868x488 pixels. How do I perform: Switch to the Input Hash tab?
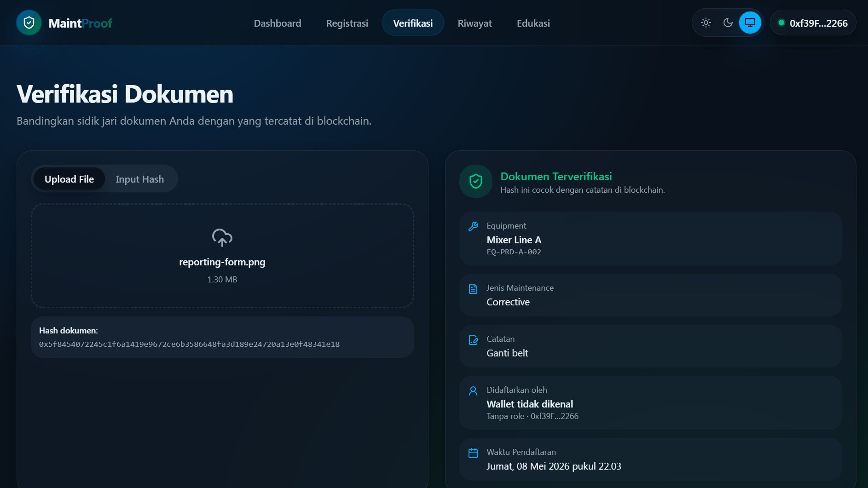click(140, 179)
